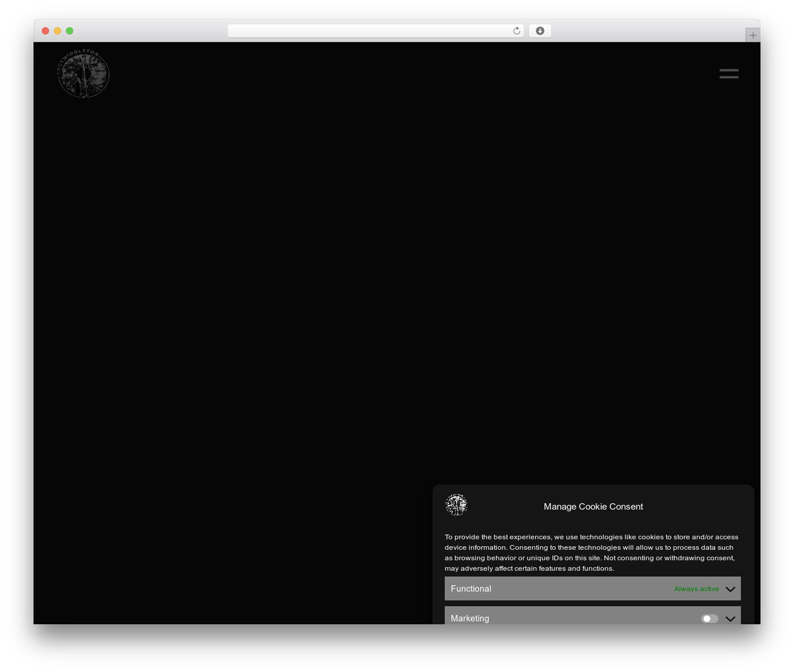Toggle the Marketing cookies switch
This screenshot has height=672, width=794.
[x=710, y=619]
